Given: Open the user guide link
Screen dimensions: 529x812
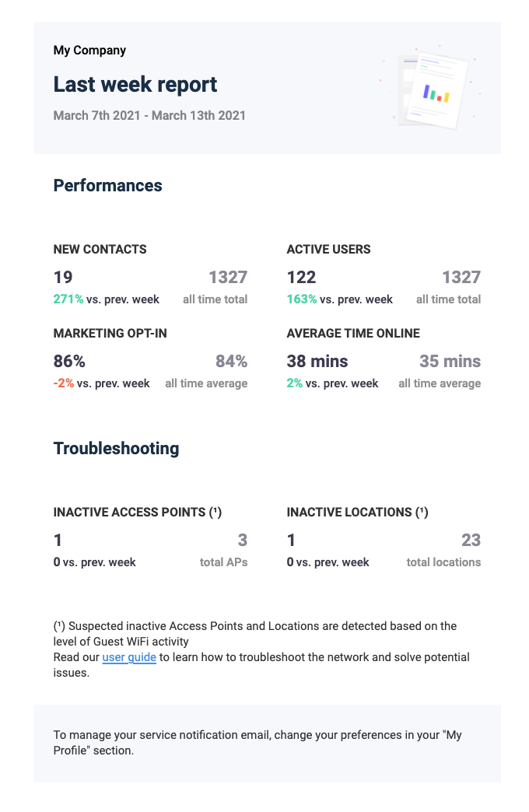Looking at the screenshot, I should (129, 657).
